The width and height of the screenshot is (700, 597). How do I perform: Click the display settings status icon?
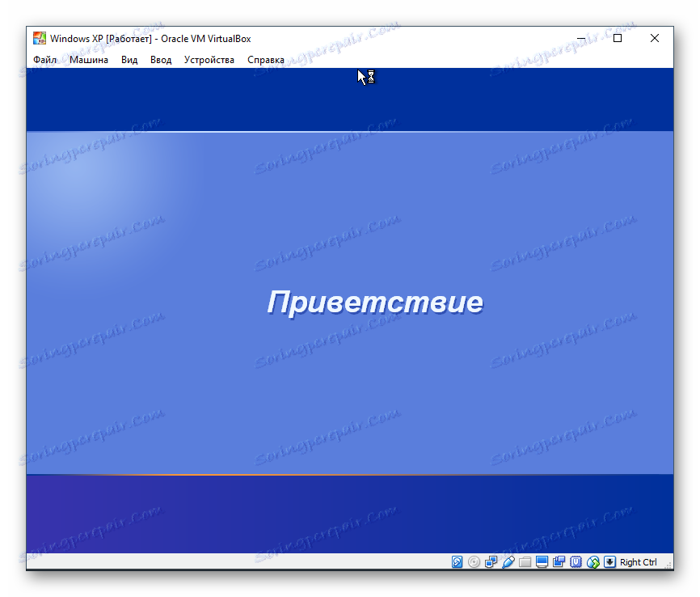(542, 561)
